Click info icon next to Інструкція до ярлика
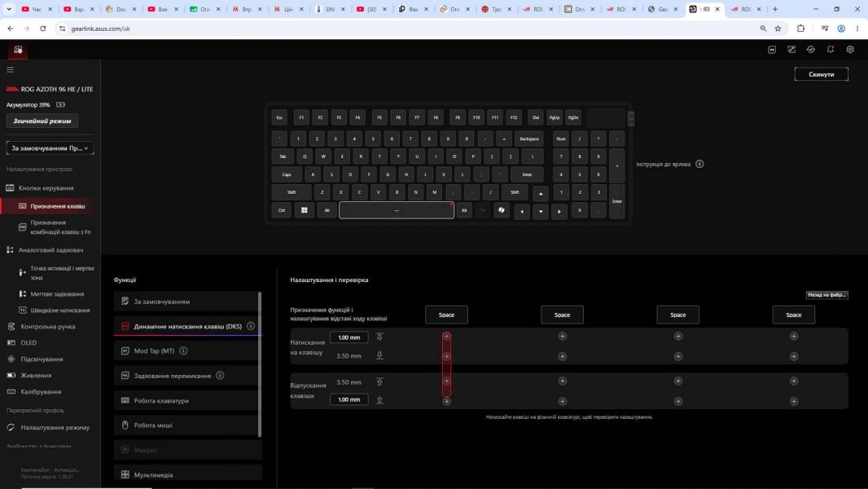868x489 pixels. 699,164
